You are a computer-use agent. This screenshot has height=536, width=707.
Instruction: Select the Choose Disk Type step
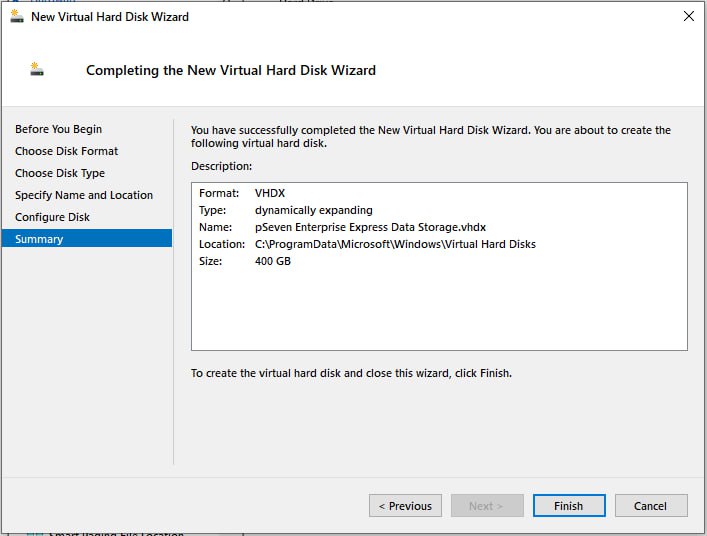point(60,173)
